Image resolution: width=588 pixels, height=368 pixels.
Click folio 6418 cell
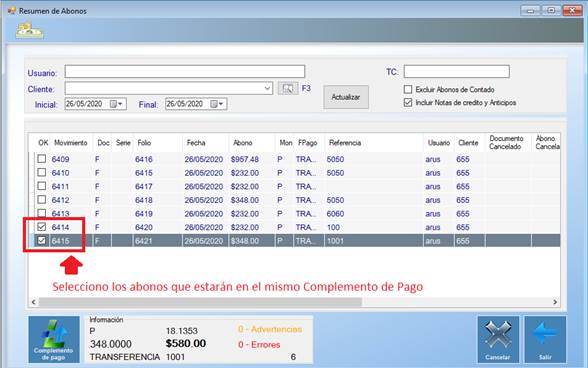pos(158,200)
